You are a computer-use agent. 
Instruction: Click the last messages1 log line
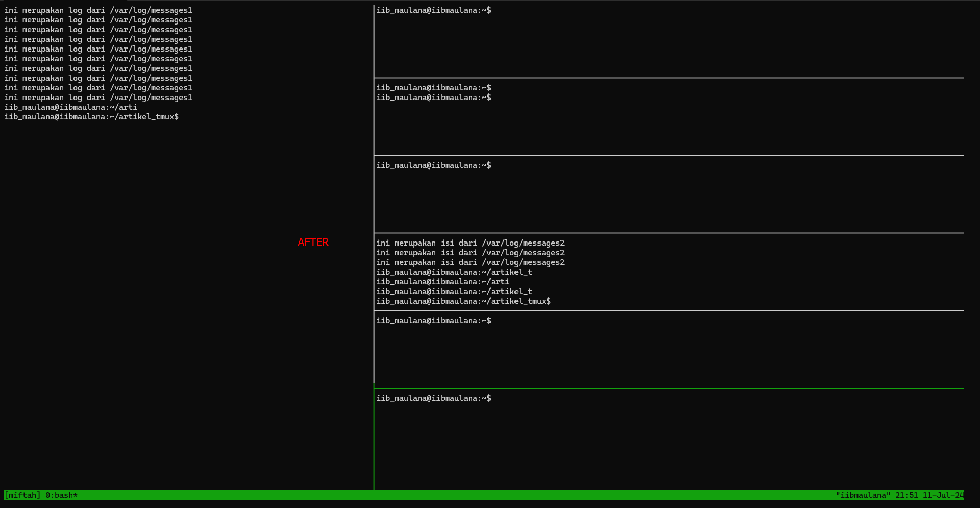click(x=98, y=98)
